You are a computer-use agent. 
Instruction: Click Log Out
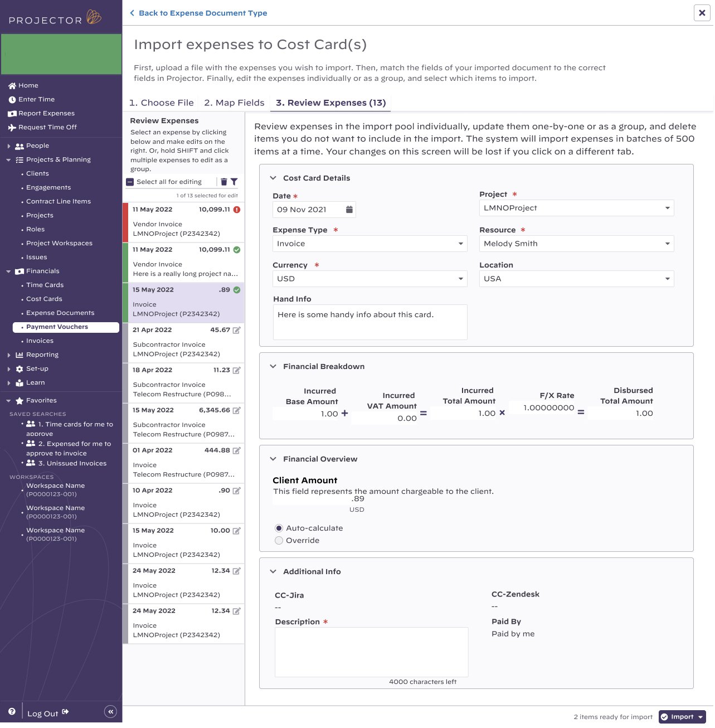48,714
